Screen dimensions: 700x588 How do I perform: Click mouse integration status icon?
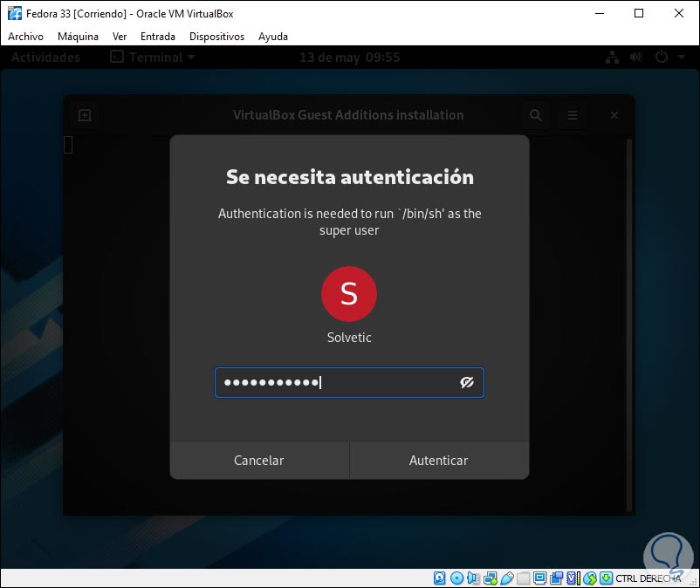pyautogui.click(x=590, y=578)
